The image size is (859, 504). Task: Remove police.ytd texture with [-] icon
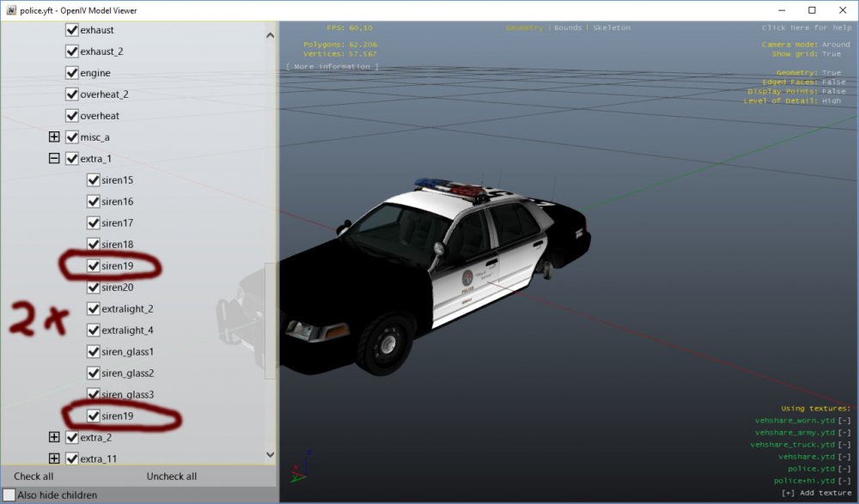(x=844, y=469)
